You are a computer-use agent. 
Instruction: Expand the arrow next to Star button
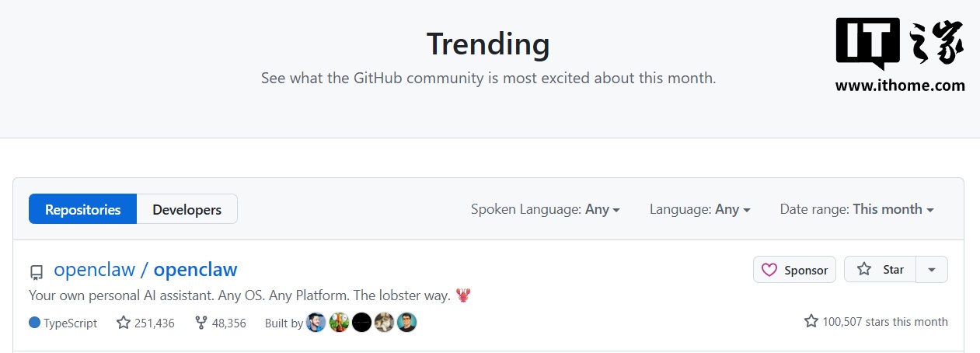click(932, 270)
